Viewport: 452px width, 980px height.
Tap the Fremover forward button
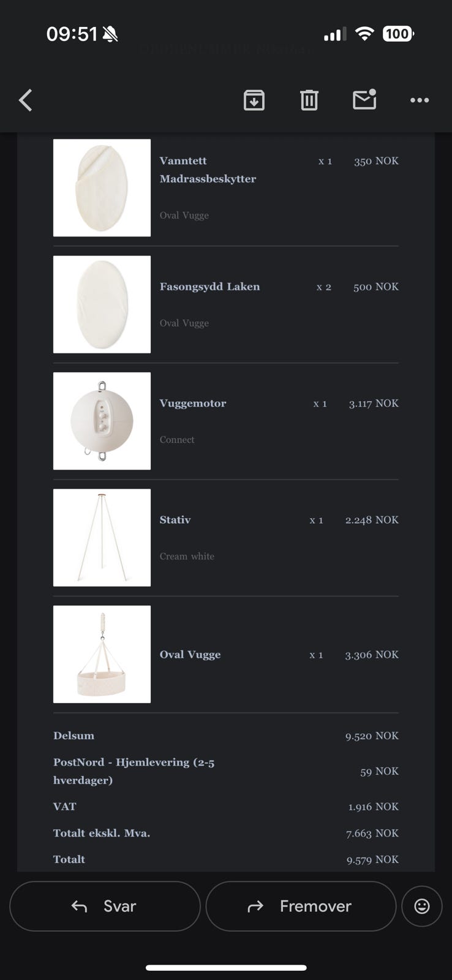(301, 906)
